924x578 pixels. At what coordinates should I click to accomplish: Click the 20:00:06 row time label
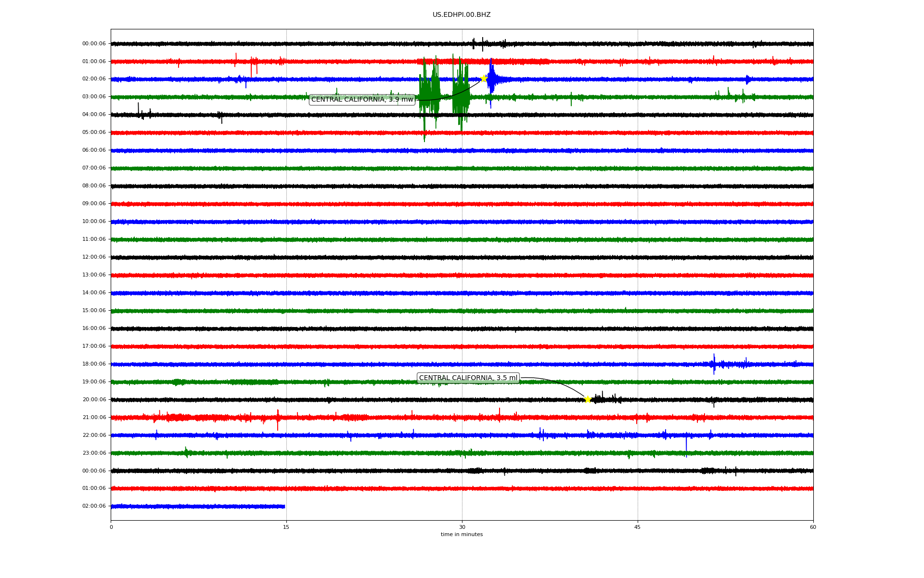click(x=94, y=400)
